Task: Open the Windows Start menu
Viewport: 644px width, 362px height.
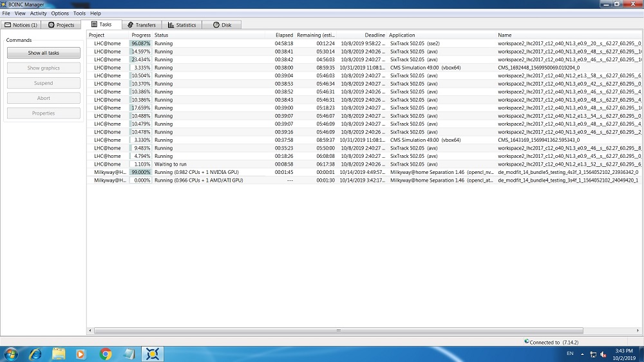Action: [x=11, y=354]
